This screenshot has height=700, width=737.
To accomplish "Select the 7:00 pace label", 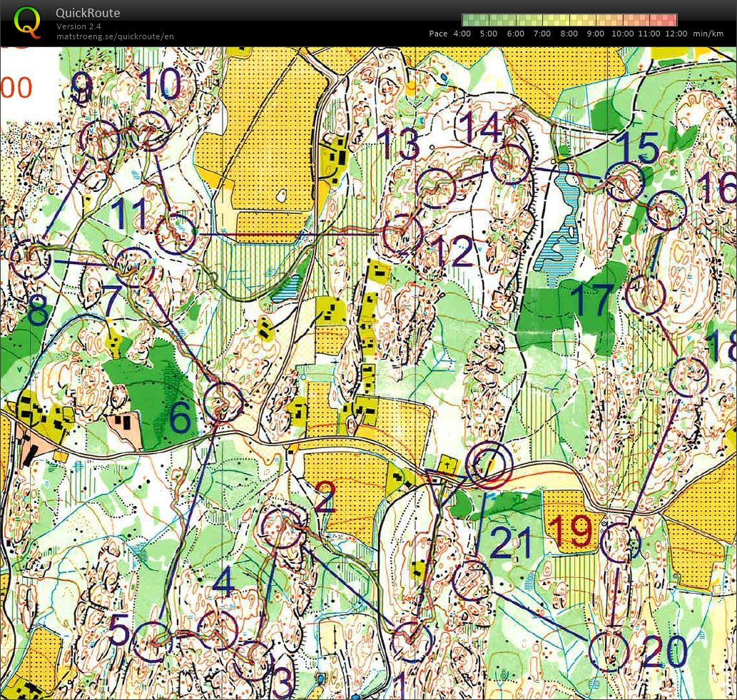I will [542, 34].
